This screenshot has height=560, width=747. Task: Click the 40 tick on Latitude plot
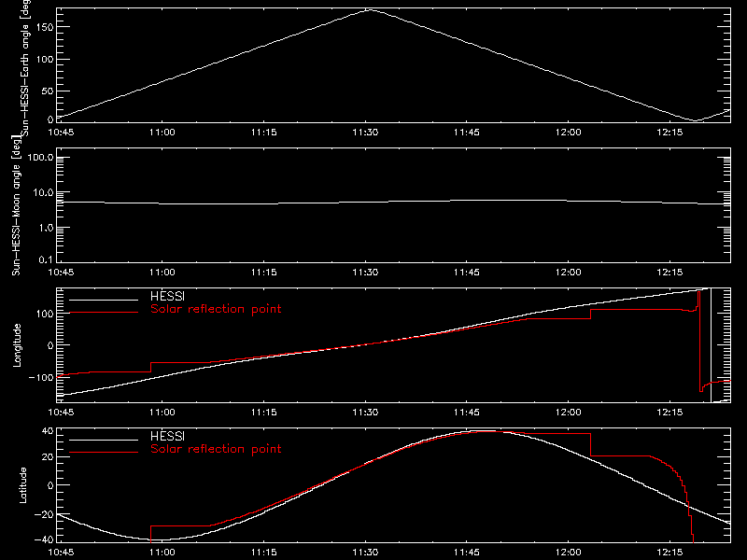48,431
